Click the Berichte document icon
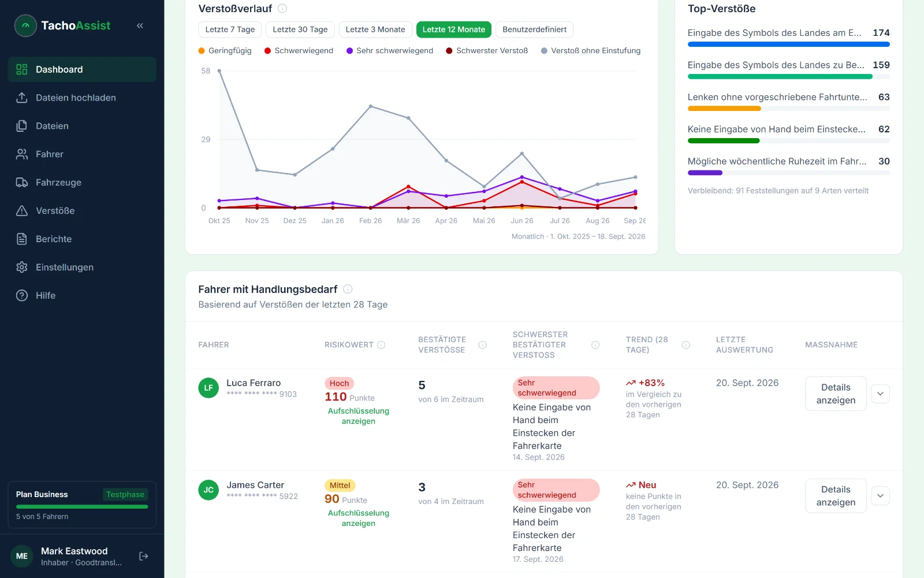This screenshot has height=578, width=924. point(22,239)
